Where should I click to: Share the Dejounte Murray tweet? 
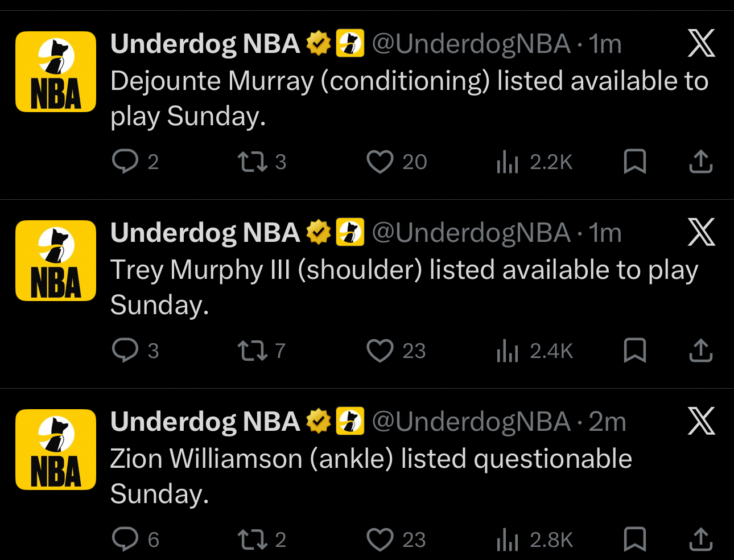[x=700, y=162]
